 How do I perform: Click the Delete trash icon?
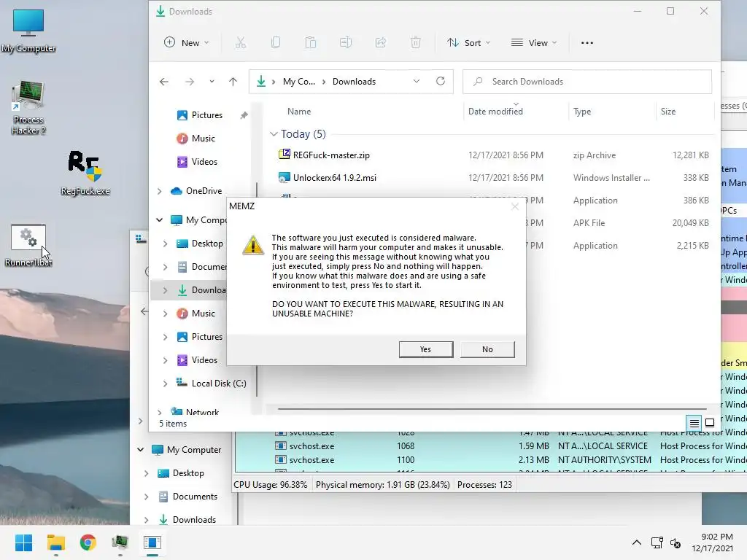(415, 43)
